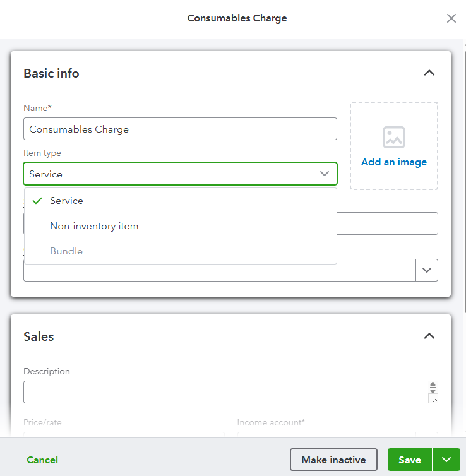466x476 pixels.
Task: Click the Description box down arrow
Action: [x=433, y=391]
